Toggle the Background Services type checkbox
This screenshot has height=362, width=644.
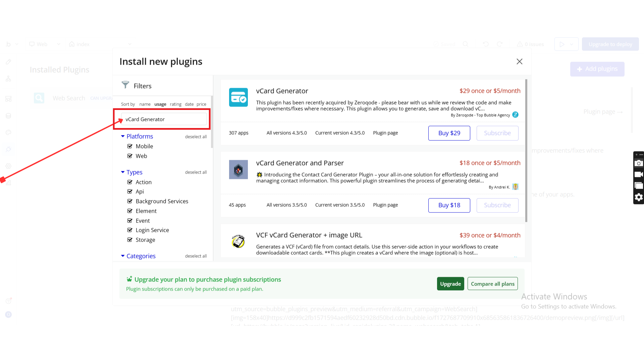130,201
